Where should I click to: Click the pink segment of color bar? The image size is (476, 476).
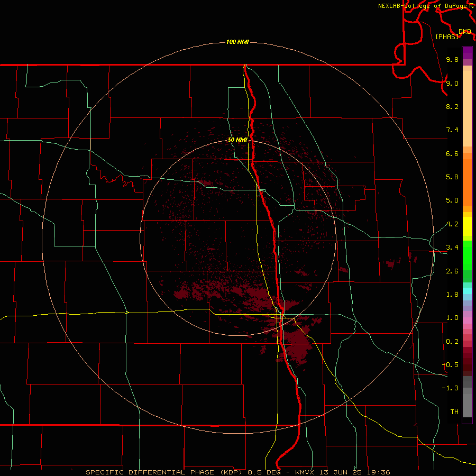(467, 321)
